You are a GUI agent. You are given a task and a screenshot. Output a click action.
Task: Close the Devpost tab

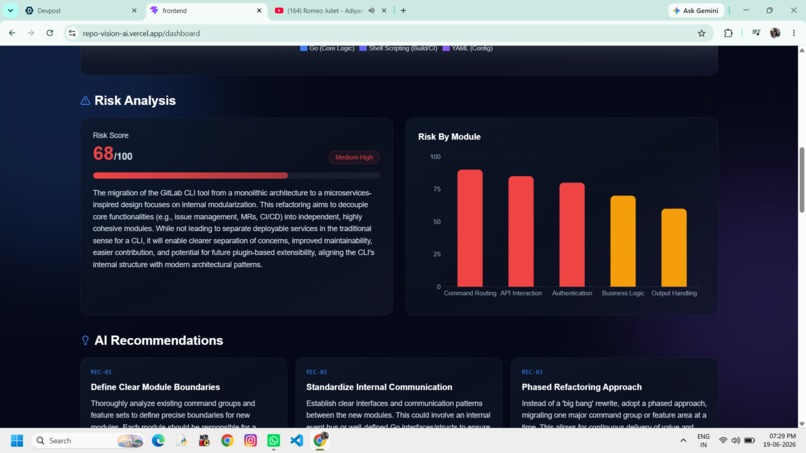pyautogui.click(x=134, y=10)
